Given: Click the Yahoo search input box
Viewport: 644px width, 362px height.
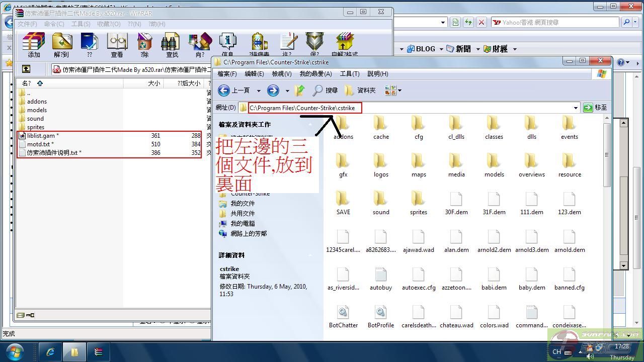Looking at the screenshot, I should click(x=554, y=22).
